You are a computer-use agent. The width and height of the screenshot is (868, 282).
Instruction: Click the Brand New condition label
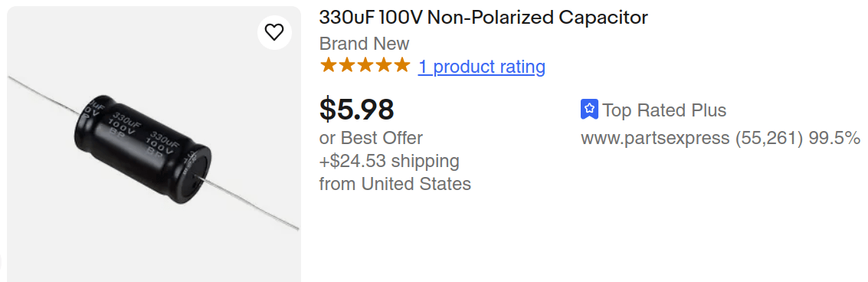[364, 43]
